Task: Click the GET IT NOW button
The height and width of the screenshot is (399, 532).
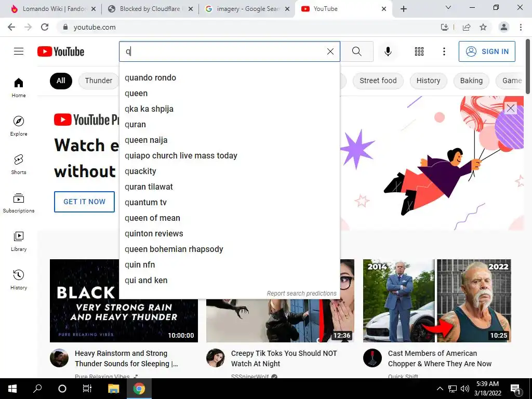Action: click(x=85, y=202)
